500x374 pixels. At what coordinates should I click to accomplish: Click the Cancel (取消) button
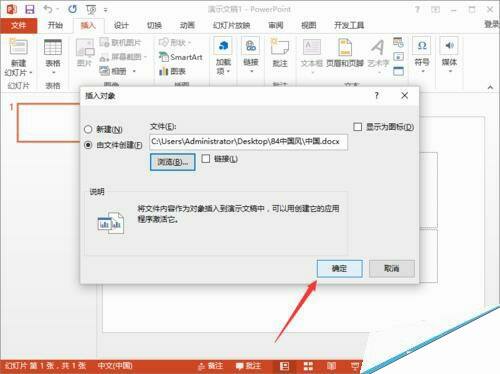point(392,268)
